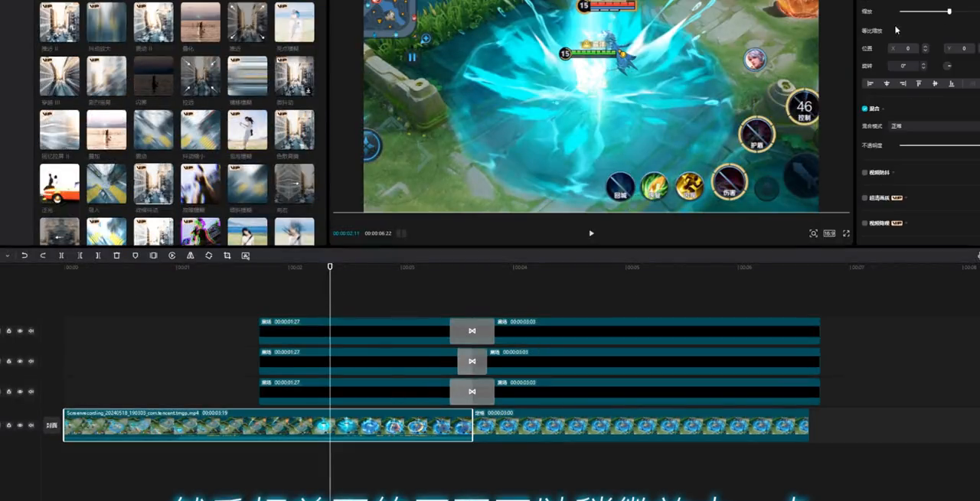Collapse the 混合 section arrow
Screen dimensions: 980x501
click(883, 109)
